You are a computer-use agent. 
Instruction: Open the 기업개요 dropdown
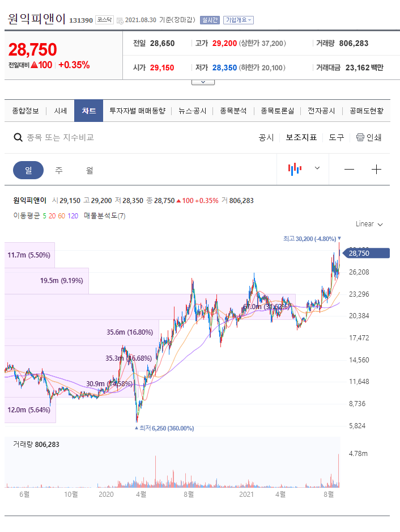239,20
